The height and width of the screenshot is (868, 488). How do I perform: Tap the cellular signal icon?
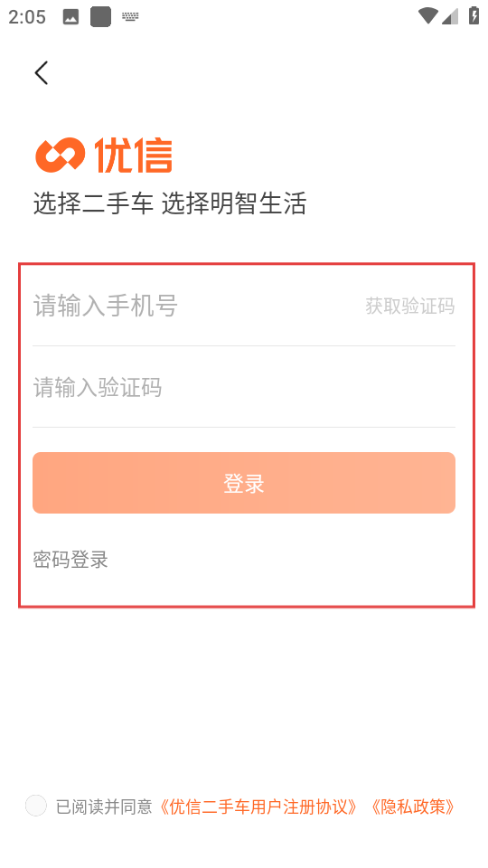(x=450, y=16)
